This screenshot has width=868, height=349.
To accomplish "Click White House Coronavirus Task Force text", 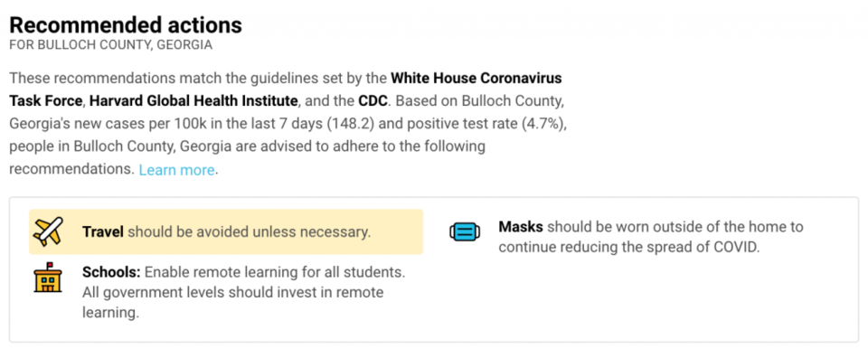I will tap(476, 78).
